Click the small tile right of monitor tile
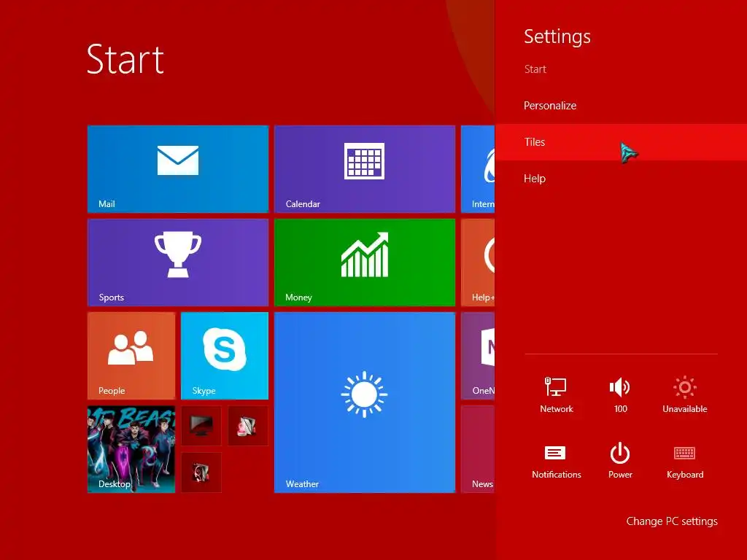 click(x=248, y=426)
